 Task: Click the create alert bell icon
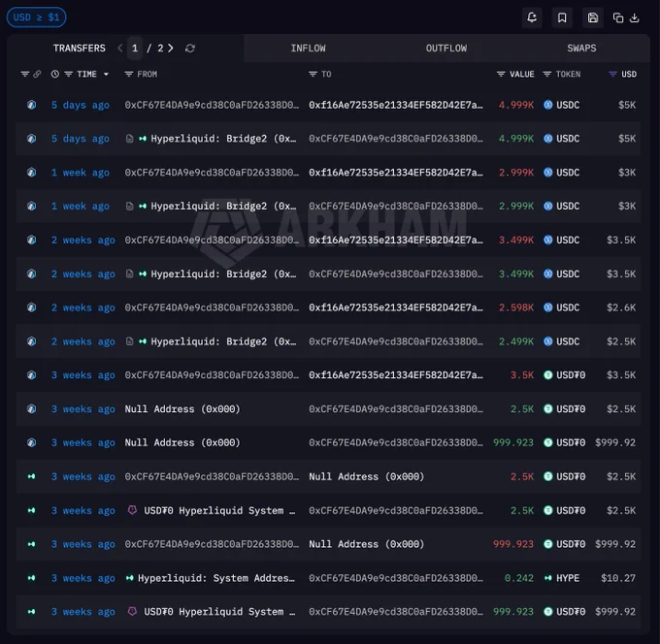click(x=532, y=17)
